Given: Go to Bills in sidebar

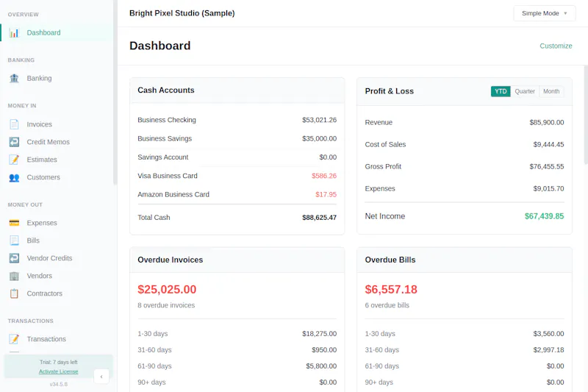Looking at the screenshot, I should pyautogui.click(x=57, y=240).
